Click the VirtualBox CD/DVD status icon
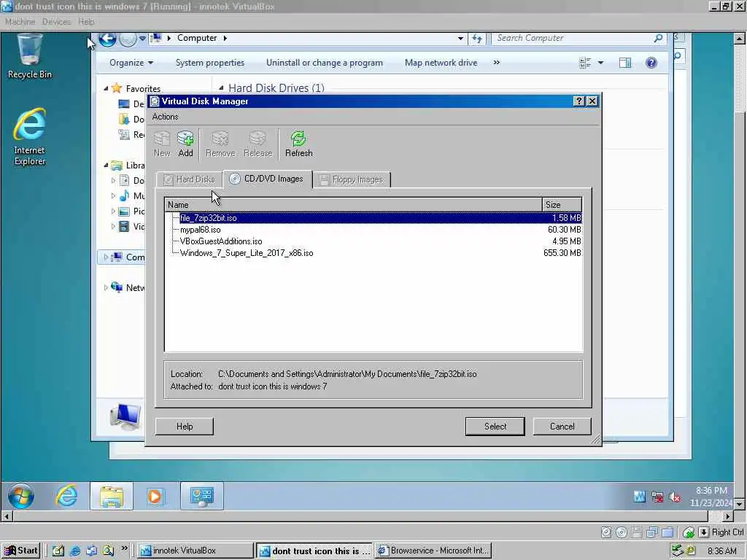The image size is (747, 560). pos(622,532)
